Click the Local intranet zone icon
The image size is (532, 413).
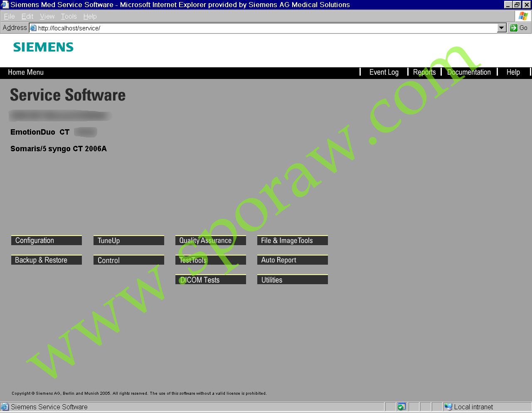448,407
